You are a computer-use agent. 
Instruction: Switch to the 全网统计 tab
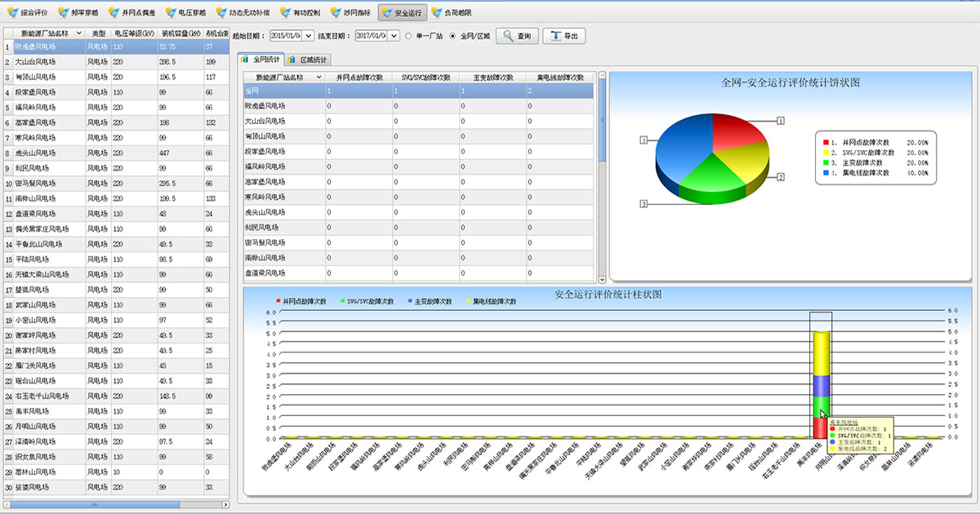click(261, 60)
